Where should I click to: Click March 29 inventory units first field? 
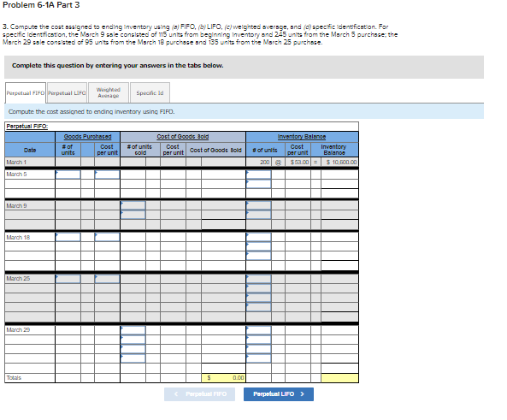[259, 330]
